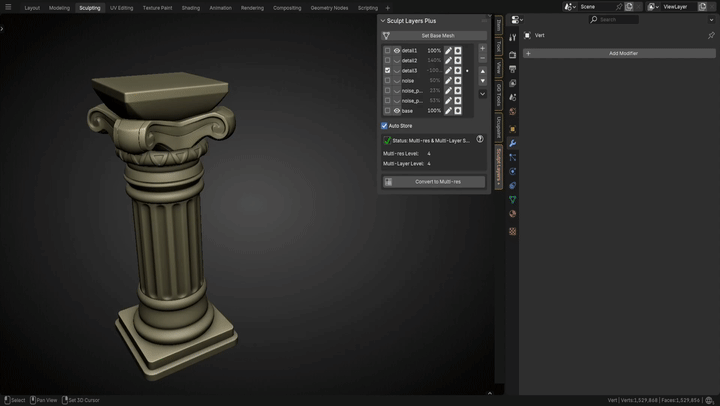Click the mask icon for base layer
720x406 pixels.
458,111
